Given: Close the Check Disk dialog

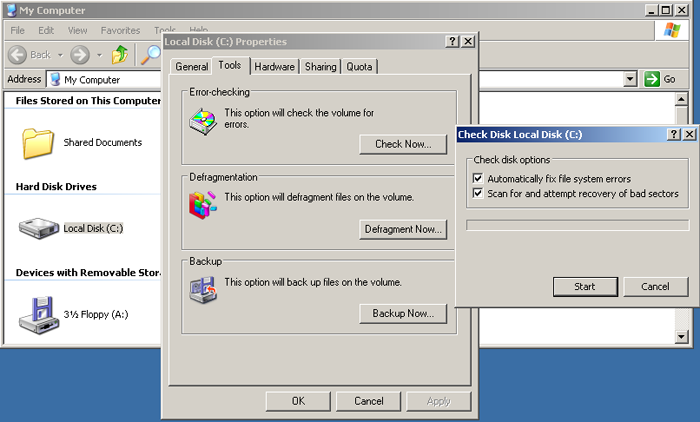Looking at the screenshot, I should (x=689, y=134).
